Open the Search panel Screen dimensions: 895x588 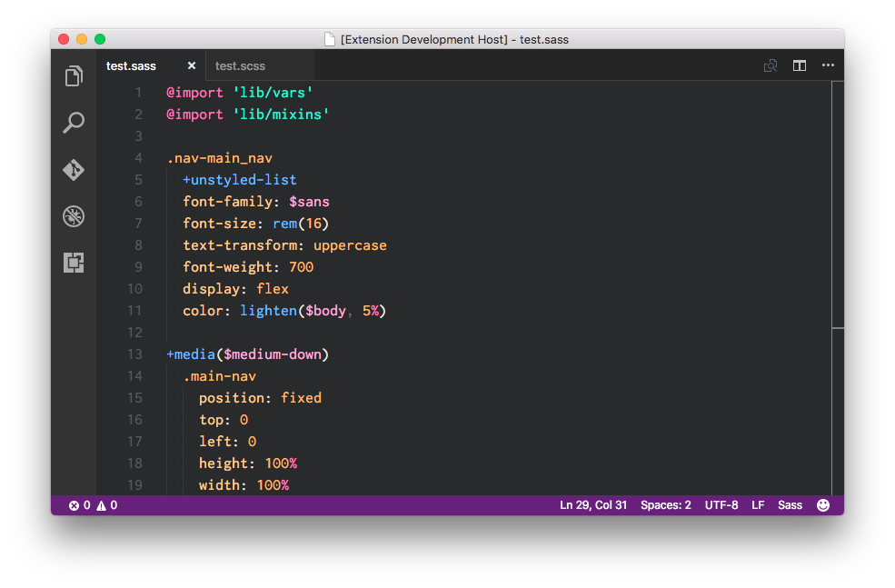(74, 123)
